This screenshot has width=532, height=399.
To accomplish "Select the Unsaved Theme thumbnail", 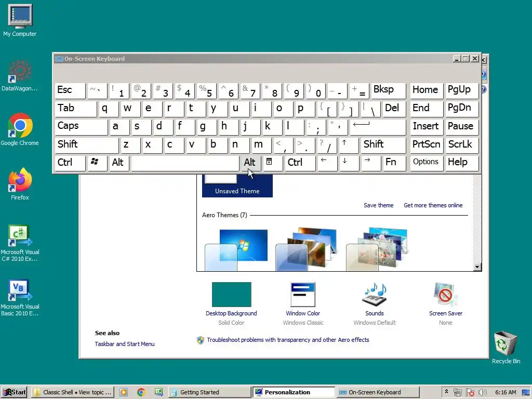I will pyautogui.click(x=237, y=185).
